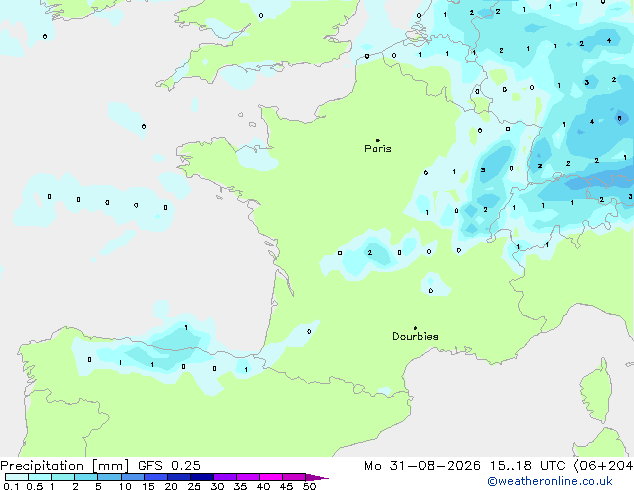The height and width of the screenshot is (490, 634).
Task: Click the weatheronline.co.uk copyright link
Action: click(550, 481)
